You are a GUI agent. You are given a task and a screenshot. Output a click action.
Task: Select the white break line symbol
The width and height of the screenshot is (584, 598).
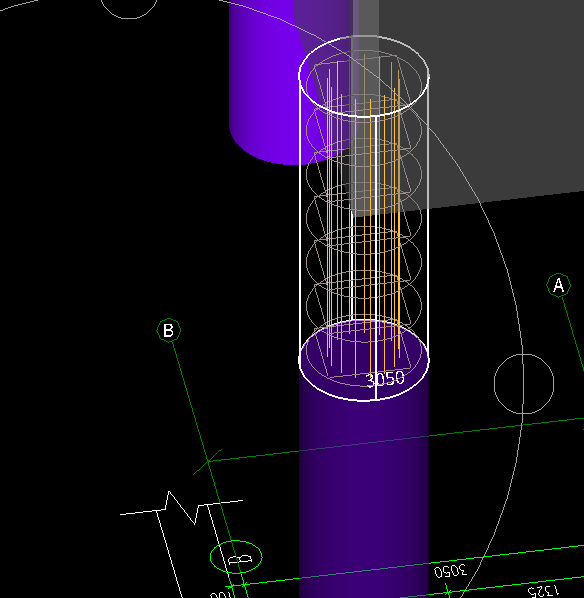click(x=181, y=508)
